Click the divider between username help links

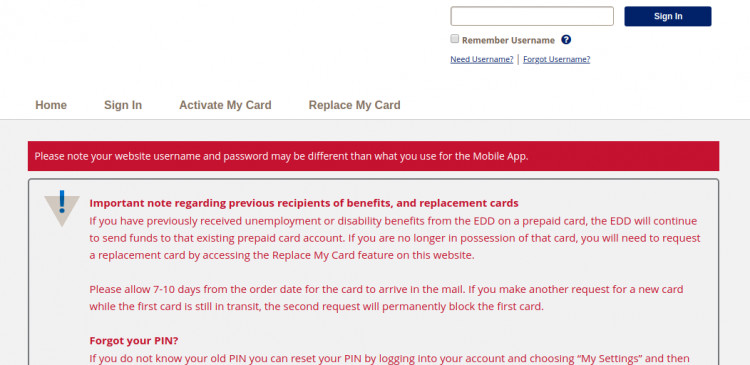point(518,59)
